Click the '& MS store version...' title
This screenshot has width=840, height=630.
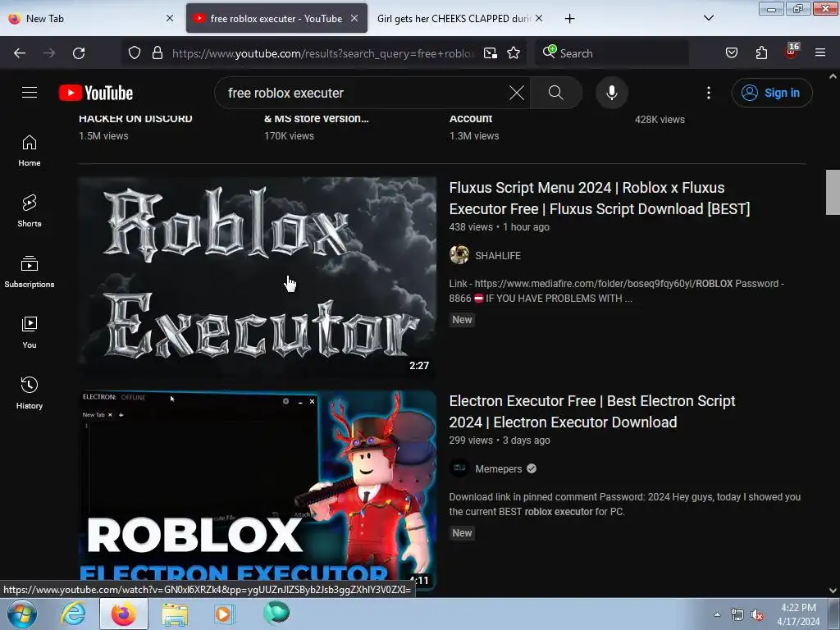pos(316,119)
